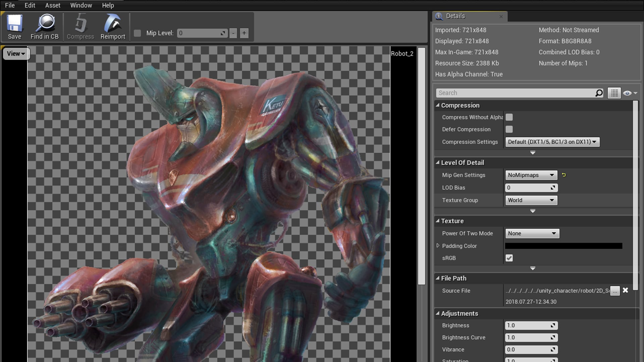Expand the Padding Color property
The width and height of the screenshot is (644, 362).
coord(438,246)
